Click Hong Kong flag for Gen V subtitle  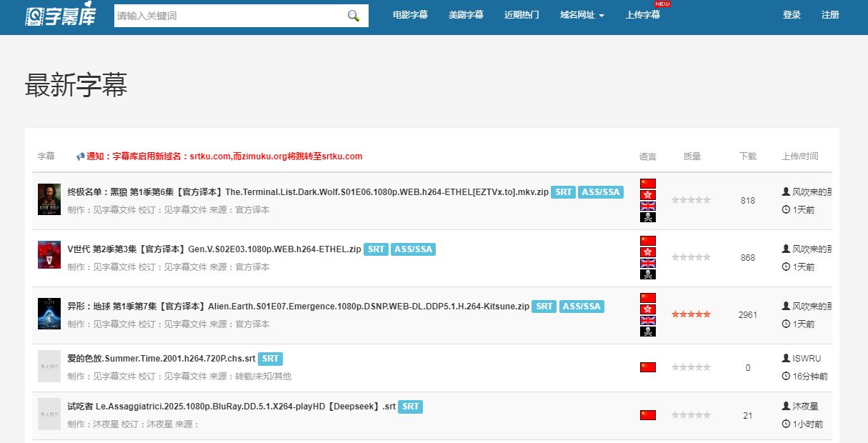click(647, 252)
